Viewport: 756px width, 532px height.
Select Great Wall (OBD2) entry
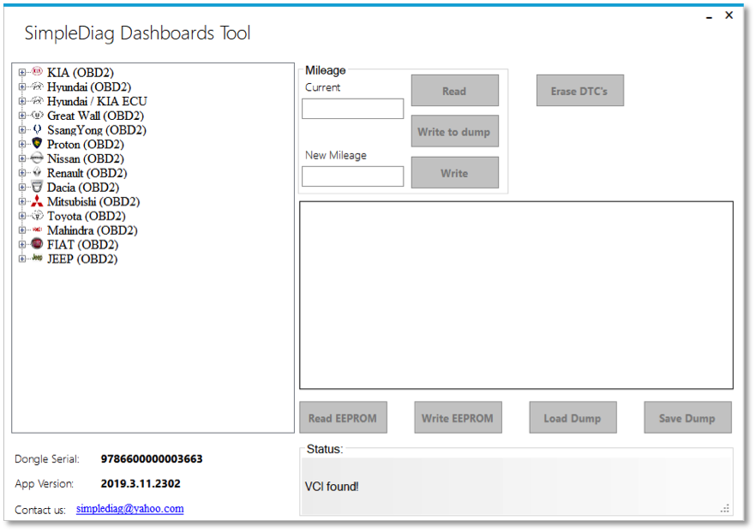click(x=95, y=116)
